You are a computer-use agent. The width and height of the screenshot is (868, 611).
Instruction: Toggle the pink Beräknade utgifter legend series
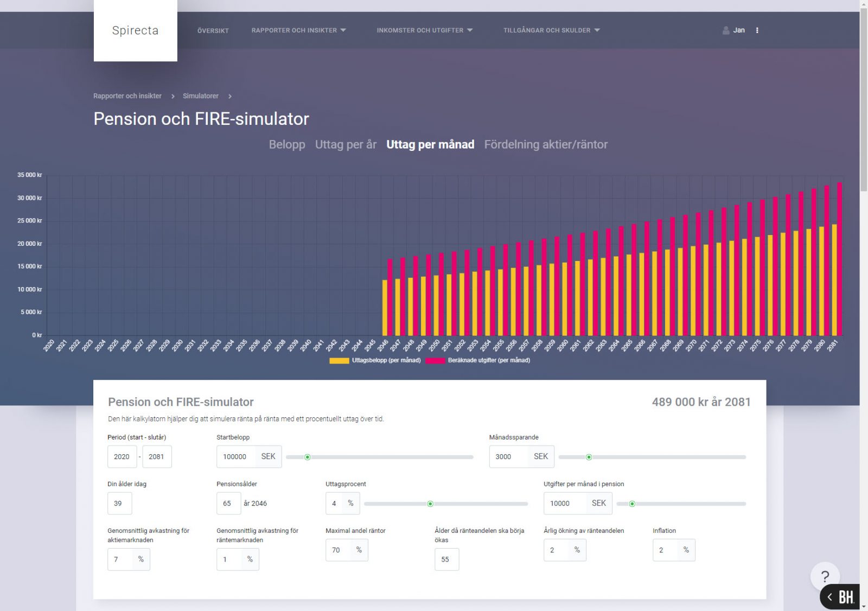point(478,360)
